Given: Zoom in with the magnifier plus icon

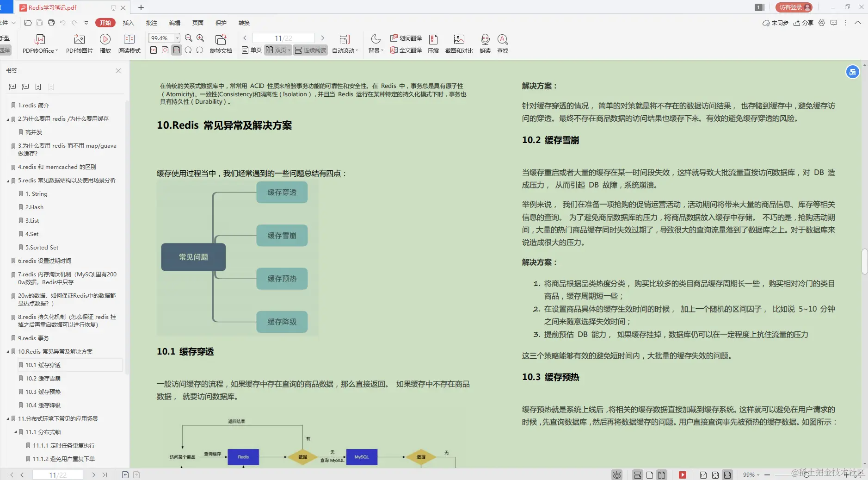Looking at the screenshot, I should [x=199, y=38].
